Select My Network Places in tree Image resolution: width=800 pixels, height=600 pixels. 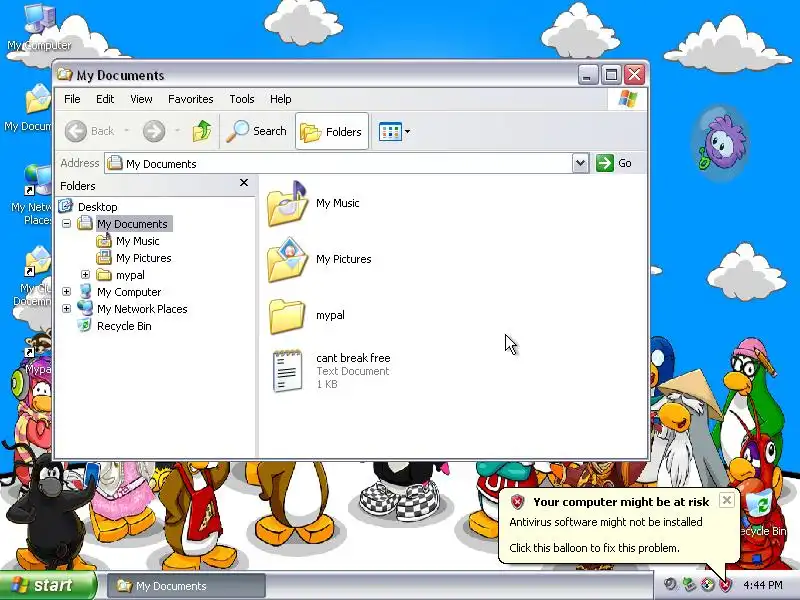click(142, 309)
